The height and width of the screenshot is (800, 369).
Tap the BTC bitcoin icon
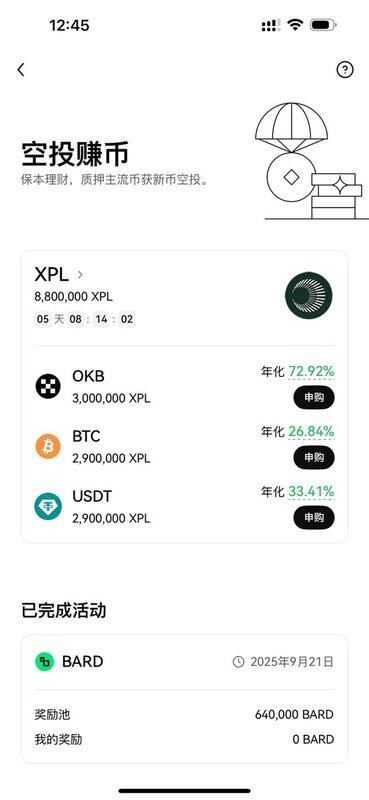click(48, 446)
